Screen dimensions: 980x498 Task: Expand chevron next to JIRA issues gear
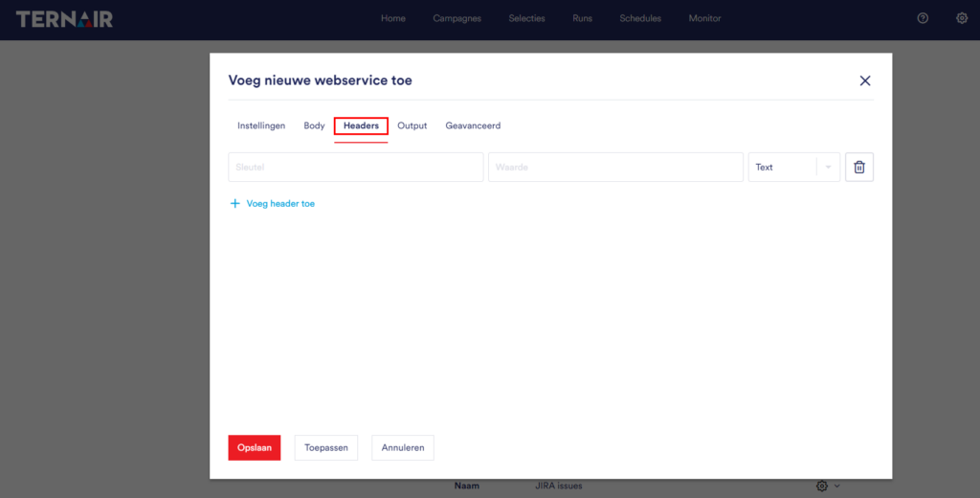coord(837,487)
